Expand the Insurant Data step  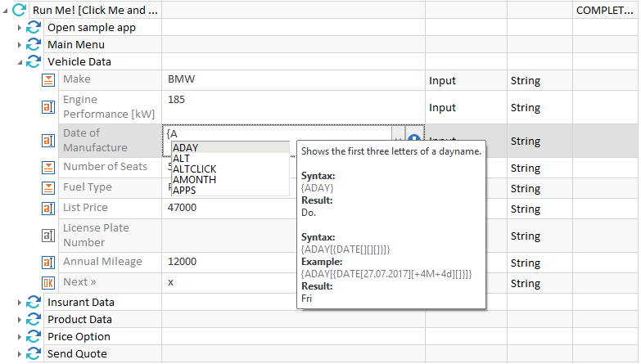20,303
